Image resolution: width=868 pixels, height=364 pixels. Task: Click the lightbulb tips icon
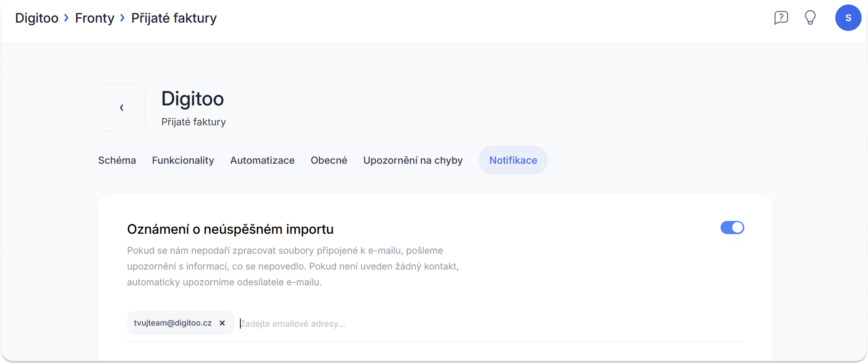pos(810,18)
